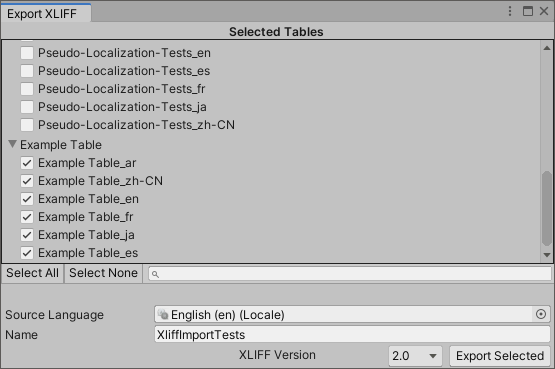The image size is (555, 369).
Task: Click the Example Table group label
Action: (61, 145)
